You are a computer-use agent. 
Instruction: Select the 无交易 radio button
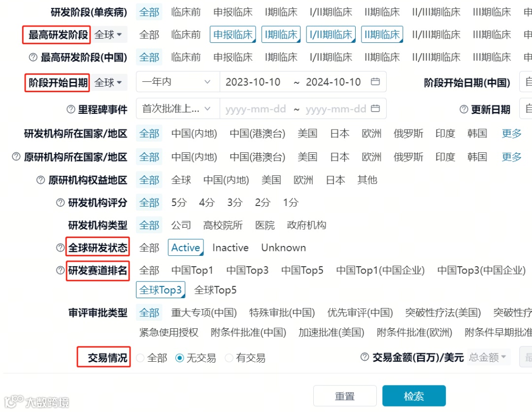[x=179, y=358]
